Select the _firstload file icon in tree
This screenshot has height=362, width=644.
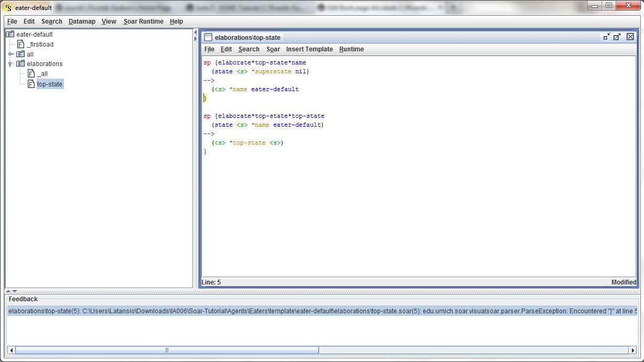20,45
